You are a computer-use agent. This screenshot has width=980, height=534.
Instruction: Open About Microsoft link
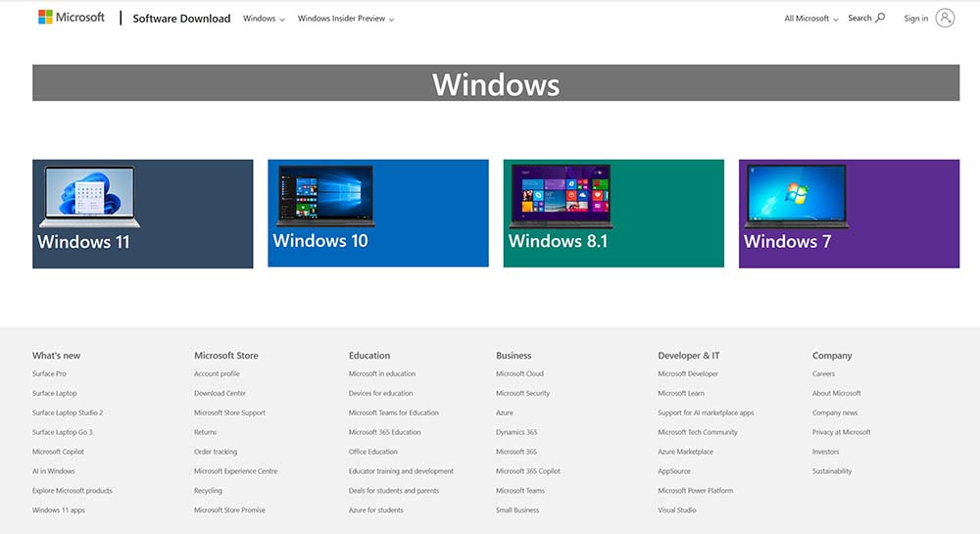[836, 393]
